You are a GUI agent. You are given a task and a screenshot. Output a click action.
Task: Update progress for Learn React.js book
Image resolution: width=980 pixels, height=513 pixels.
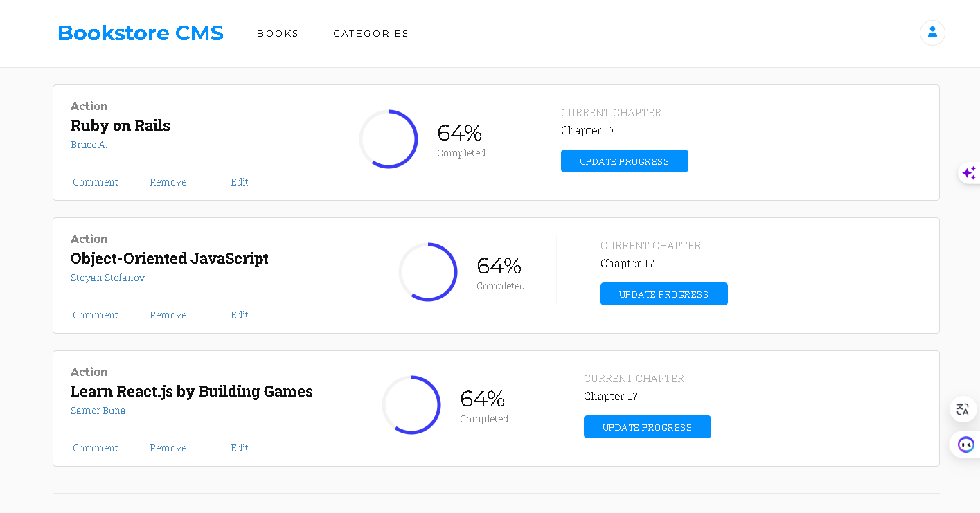click(x=647, y=427)
